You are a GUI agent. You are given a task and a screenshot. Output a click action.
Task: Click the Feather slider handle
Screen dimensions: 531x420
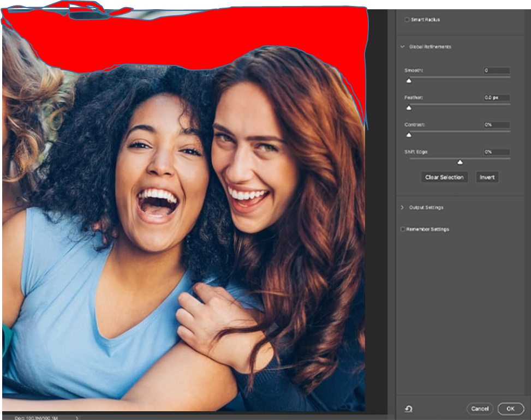pyautogui.click(x=409, y=107)
